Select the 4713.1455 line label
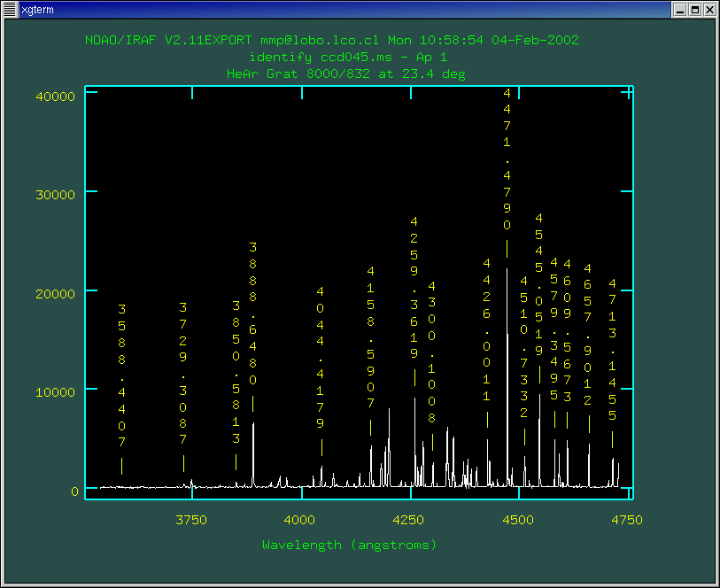The height and width of the screenshot is (588, 720). tap(612, 349)
